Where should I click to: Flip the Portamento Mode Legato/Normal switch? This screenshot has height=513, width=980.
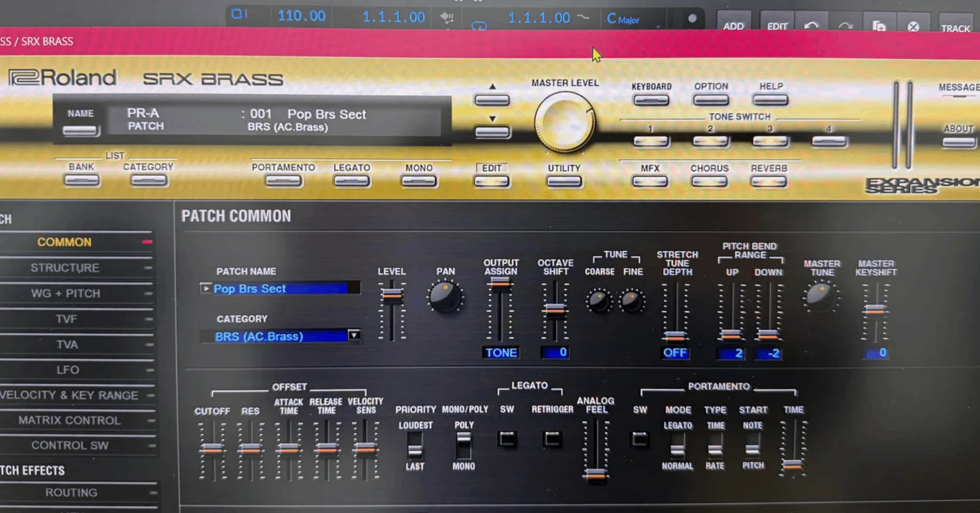pyautogui.click(x=677, y=447)
